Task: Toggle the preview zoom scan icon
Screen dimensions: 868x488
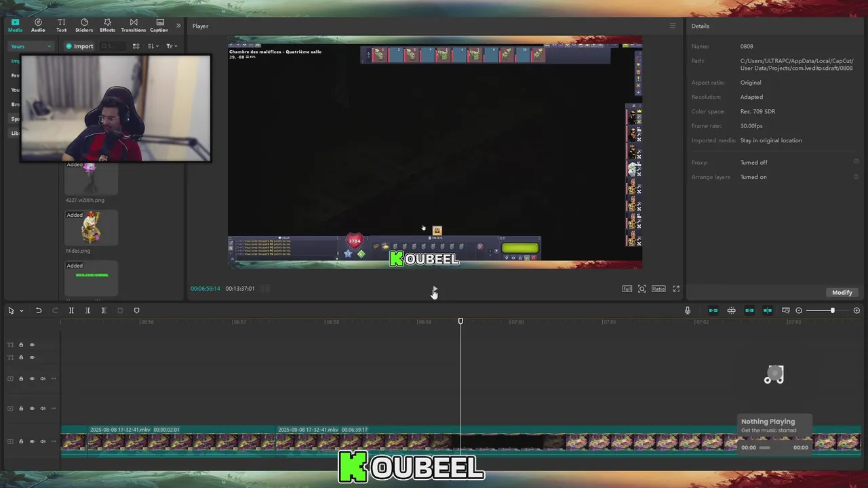Action: 642,289
